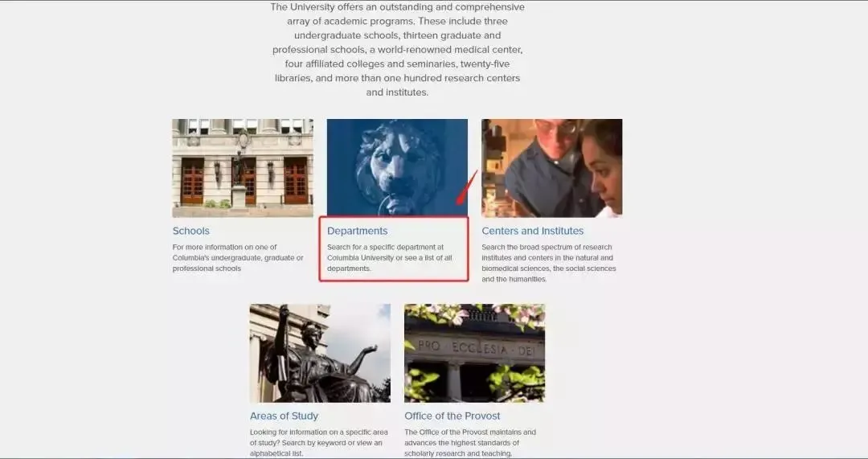Click the Departments heading link

(x=357, y=231)
